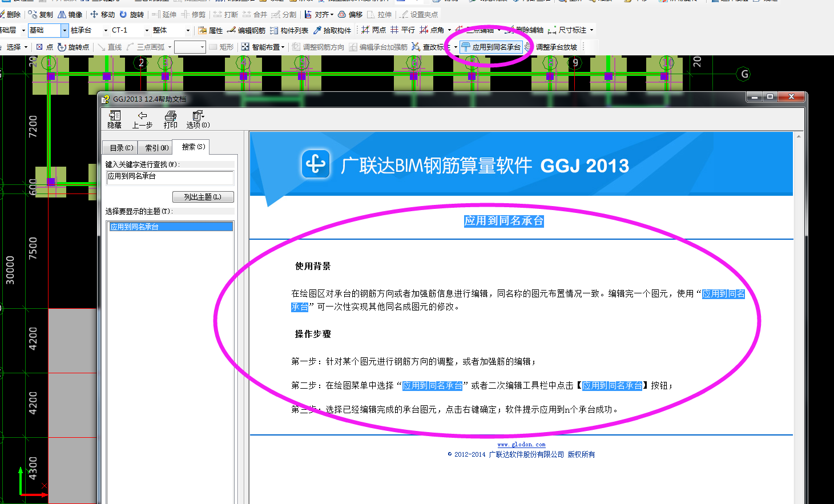Click 两点 auxiliary axis tool

point(374,30)
